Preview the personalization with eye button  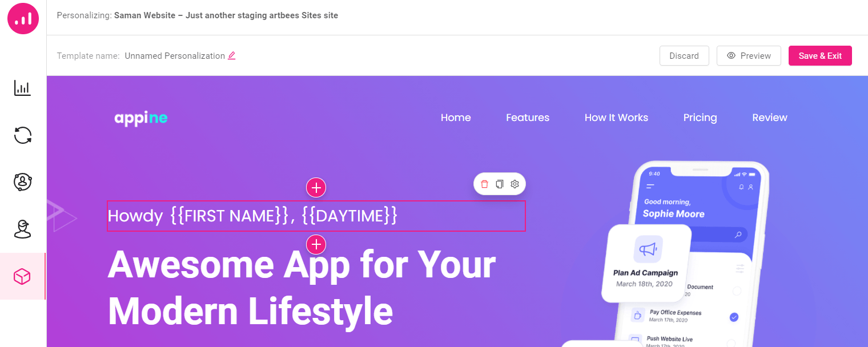coord(749,56)
